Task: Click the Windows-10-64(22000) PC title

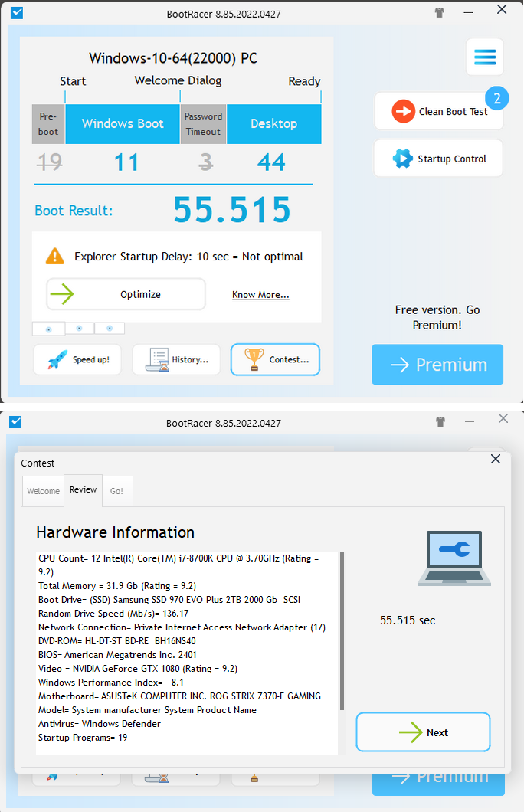Action: pyautogui.click(x=173, y=57)
